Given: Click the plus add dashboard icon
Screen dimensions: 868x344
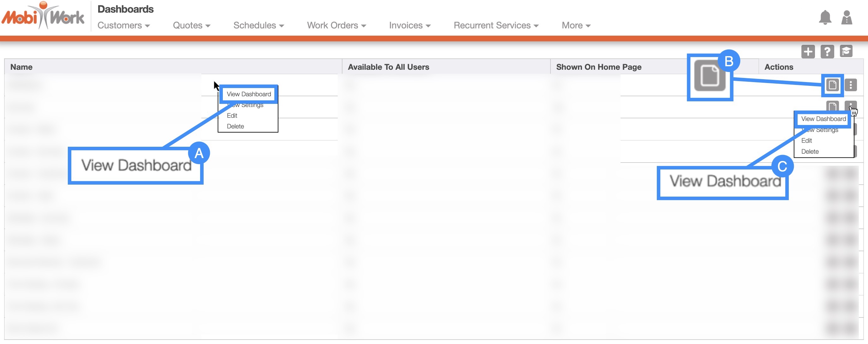Looking at the screenshot, I should (808, 51).
